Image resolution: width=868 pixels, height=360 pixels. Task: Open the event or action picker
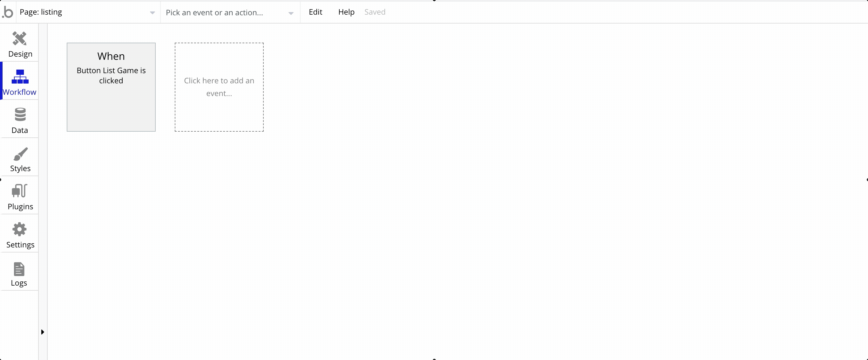pyautogui.click(x=229, y=13)
